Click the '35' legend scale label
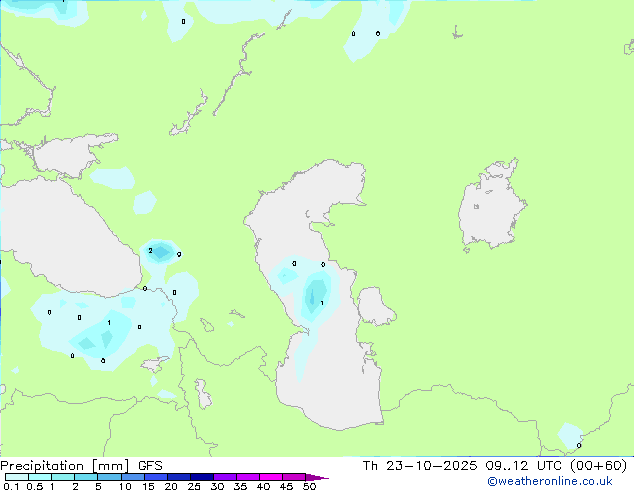The image size is (634, 490). point(240,486)
